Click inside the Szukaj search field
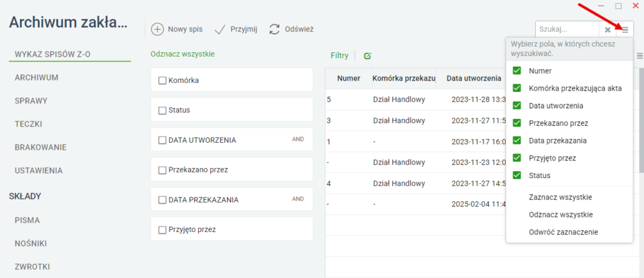The width and height of the screenshot is (644, 278). tap(567, 30)
